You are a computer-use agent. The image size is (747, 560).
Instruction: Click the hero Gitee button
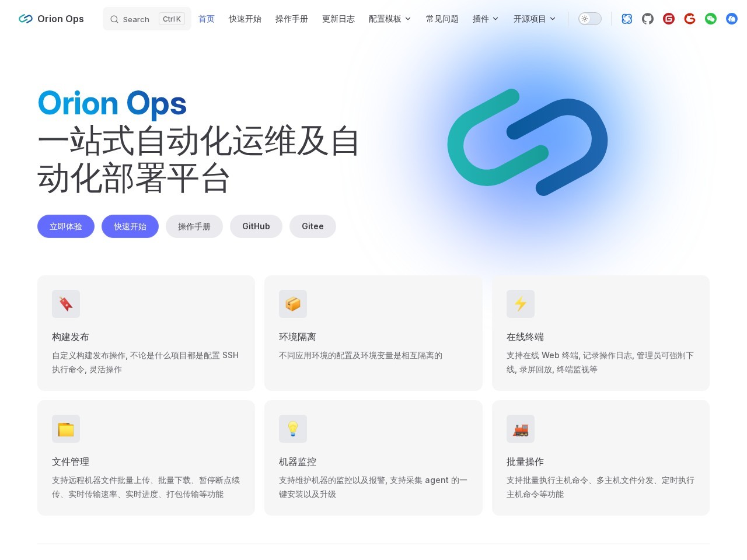point(312,226)
